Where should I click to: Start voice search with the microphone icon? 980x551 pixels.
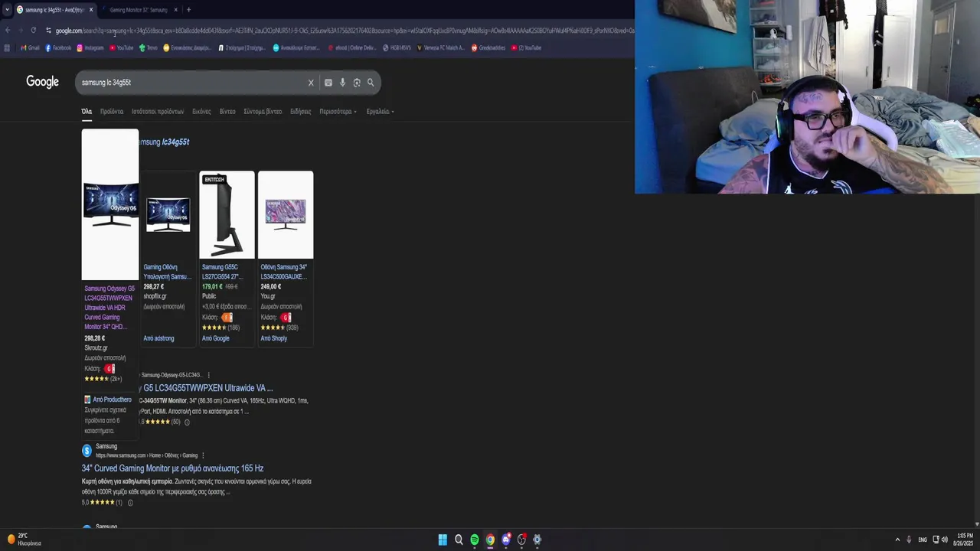point(342,83)
